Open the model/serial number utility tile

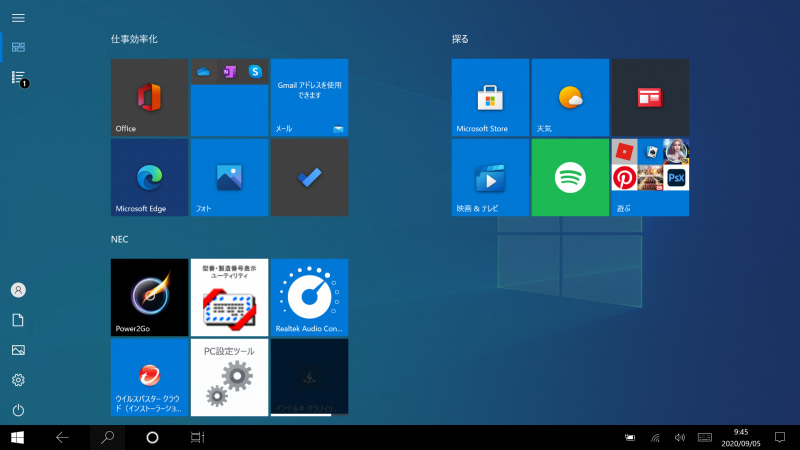(x=230, y=297)
